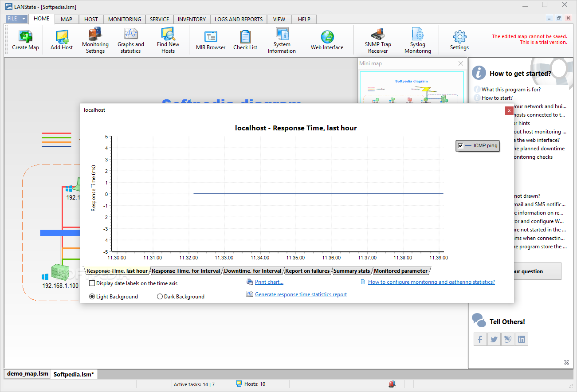Show System Information

(x=282, y=40)
